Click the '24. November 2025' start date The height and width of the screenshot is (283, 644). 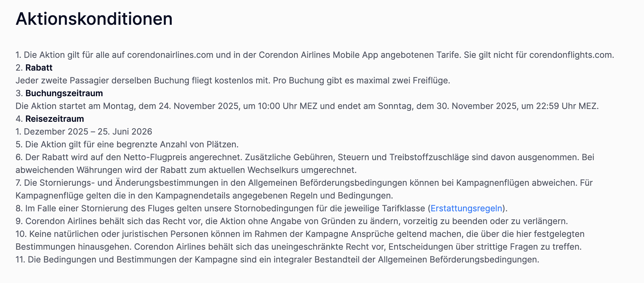[x=199, y=106]
